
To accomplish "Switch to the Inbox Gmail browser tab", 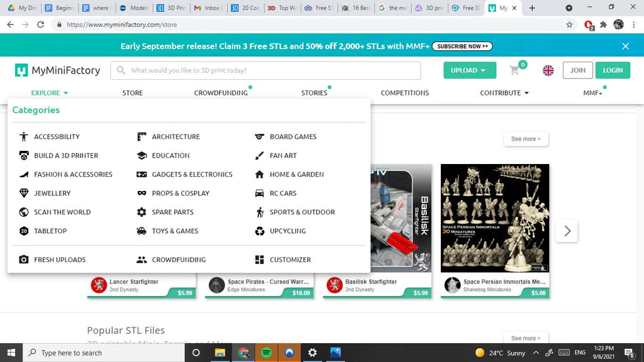I will tap(208, 8).
